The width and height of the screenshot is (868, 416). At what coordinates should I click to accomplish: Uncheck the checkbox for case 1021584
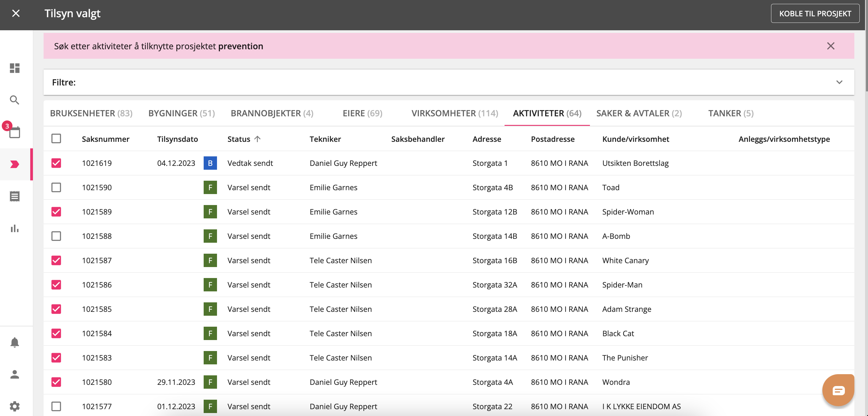(56, 333)
